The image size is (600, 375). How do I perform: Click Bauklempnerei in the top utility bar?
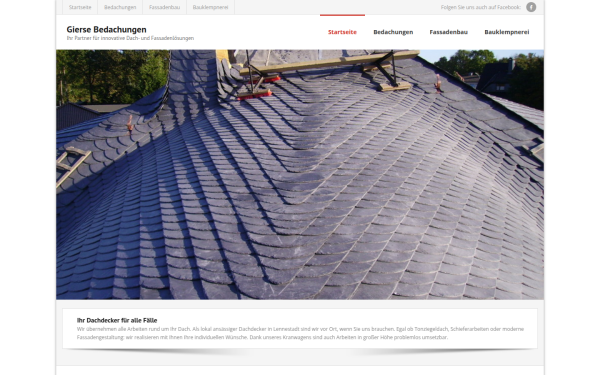point(210,7)
